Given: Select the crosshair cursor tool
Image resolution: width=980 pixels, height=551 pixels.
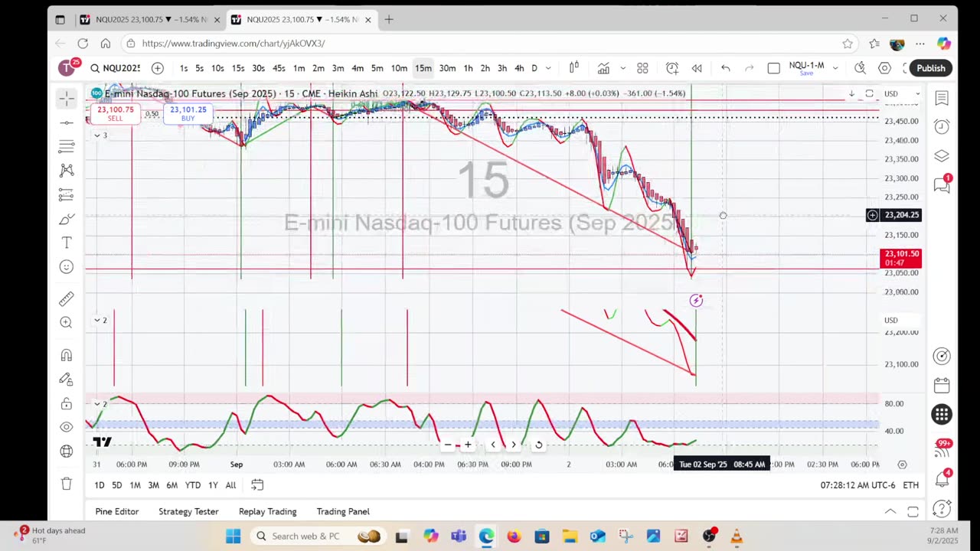Looking at the screenshot, I should (x=67, y=99).
